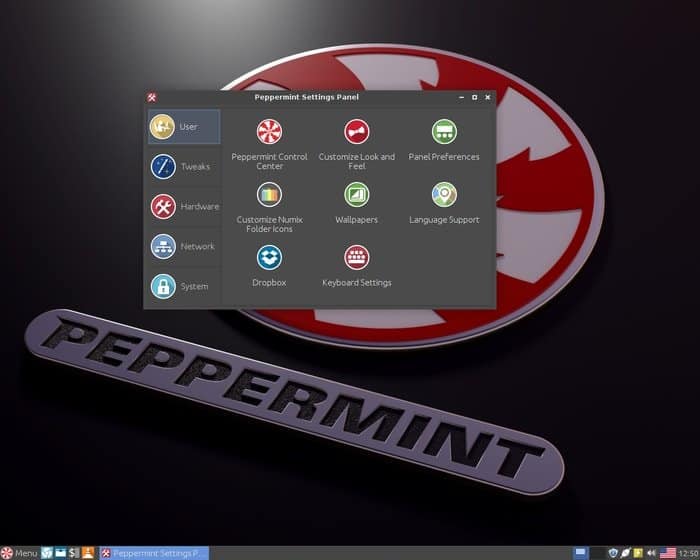Open the Wallpapers settings
This screenshot has height=560, width=700.
[x=357, y=203]
